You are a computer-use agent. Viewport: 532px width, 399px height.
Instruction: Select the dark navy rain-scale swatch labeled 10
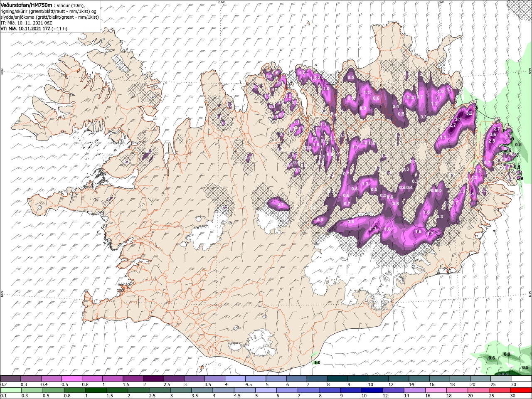[372, 390]
